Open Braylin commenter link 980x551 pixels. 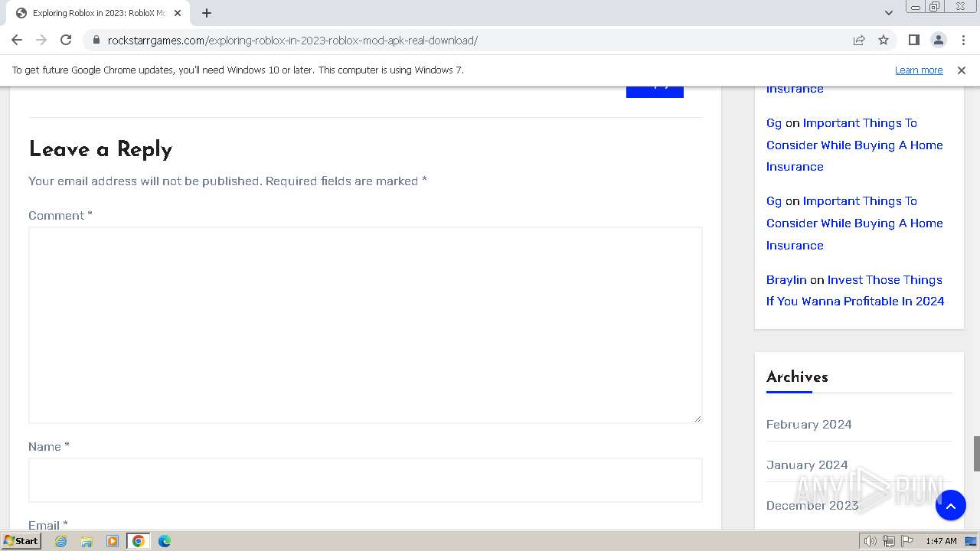click(x=786, y=280)
